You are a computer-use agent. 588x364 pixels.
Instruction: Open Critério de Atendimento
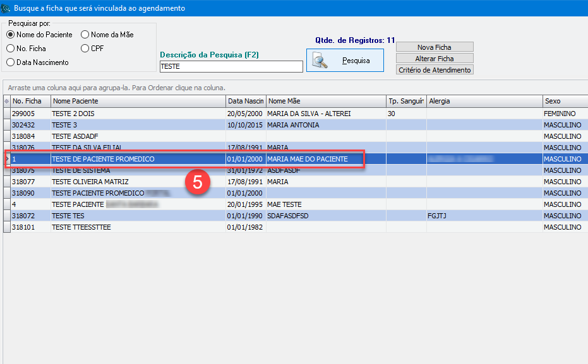(x=435, y=70)
